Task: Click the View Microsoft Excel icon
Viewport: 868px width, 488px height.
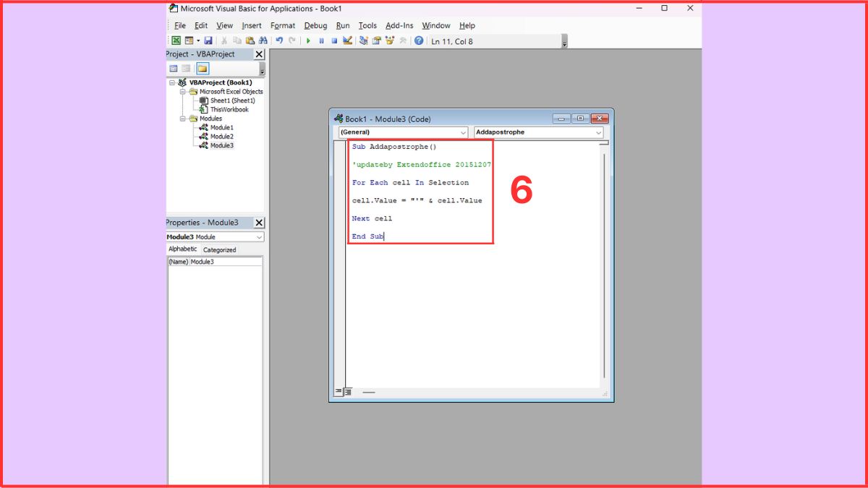Action: 176,41
